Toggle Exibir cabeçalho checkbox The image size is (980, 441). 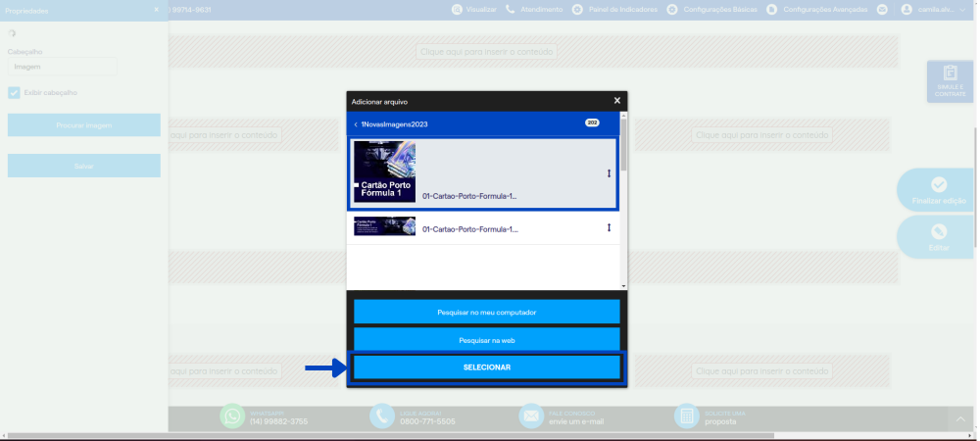click(x=14, y=92)
